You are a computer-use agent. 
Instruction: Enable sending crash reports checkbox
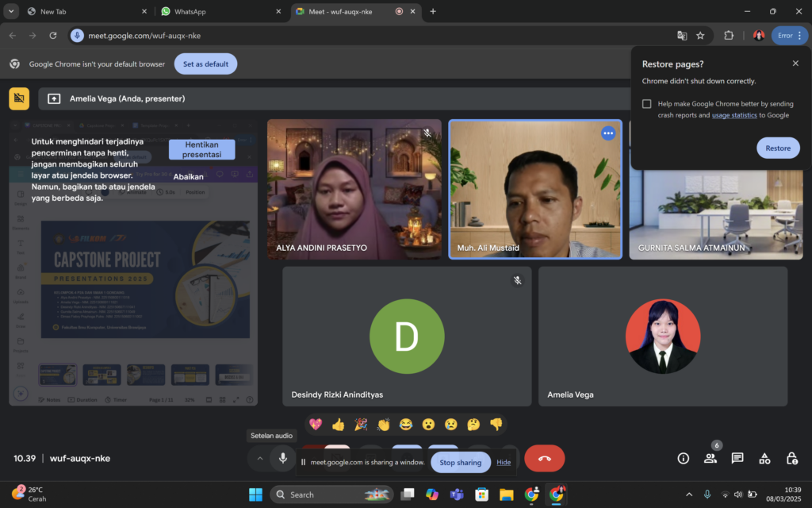(x=647, y=104)
